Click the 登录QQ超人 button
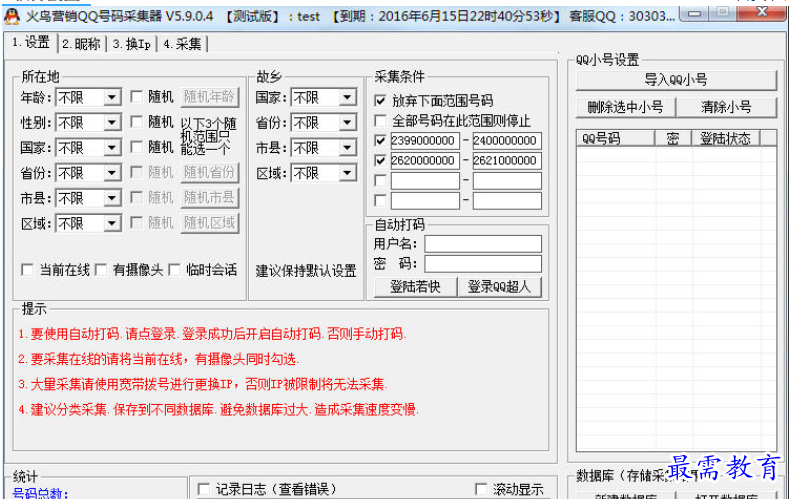789x499 pixels. (x=500, y=287)
